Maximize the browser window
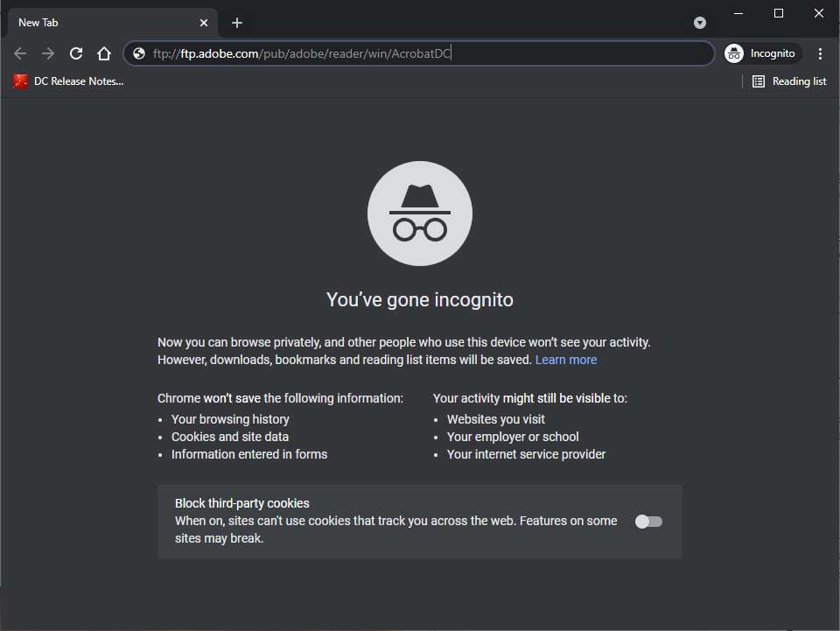Image resolution: width=840 pixels, height=631 pixels. pyautogui.click(x=779, y=13)
